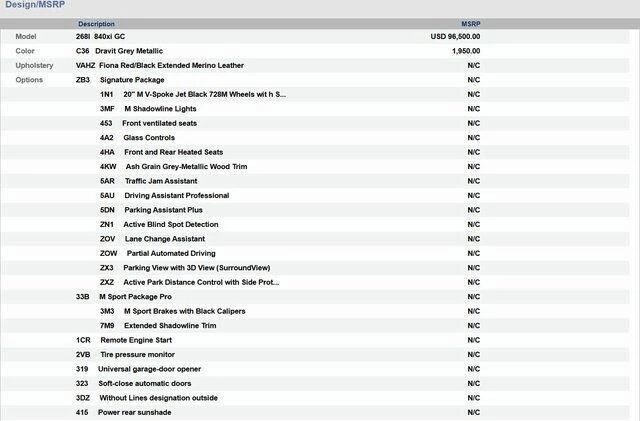Click ZB3 Signature Package option

[132, 80]
